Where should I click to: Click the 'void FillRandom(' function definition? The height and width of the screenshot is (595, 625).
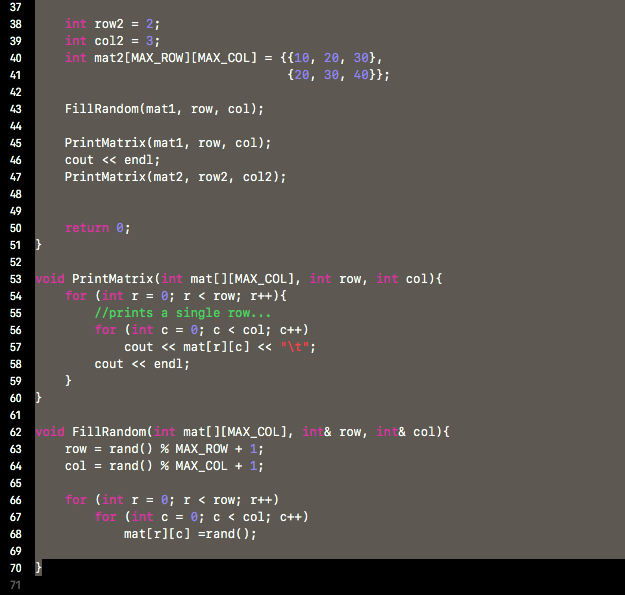[x=94, y=432]
